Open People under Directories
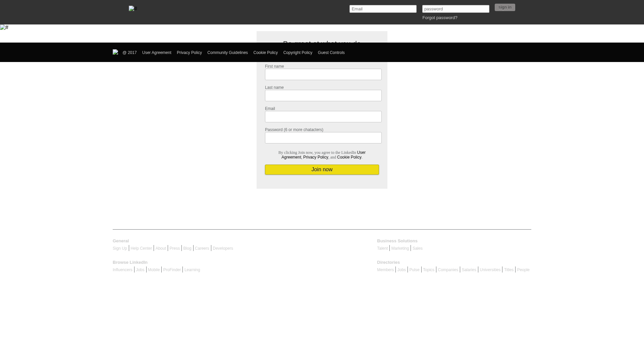 point(523,270)
